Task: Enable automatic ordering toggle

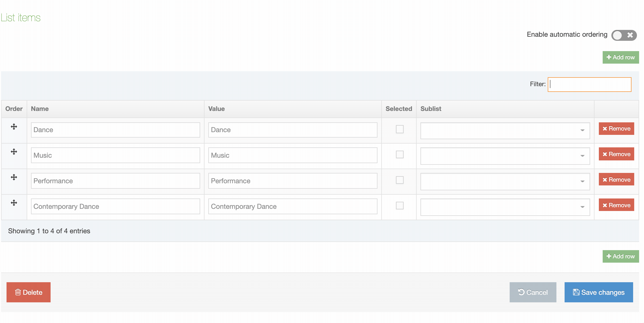Action: click(624, 35)
